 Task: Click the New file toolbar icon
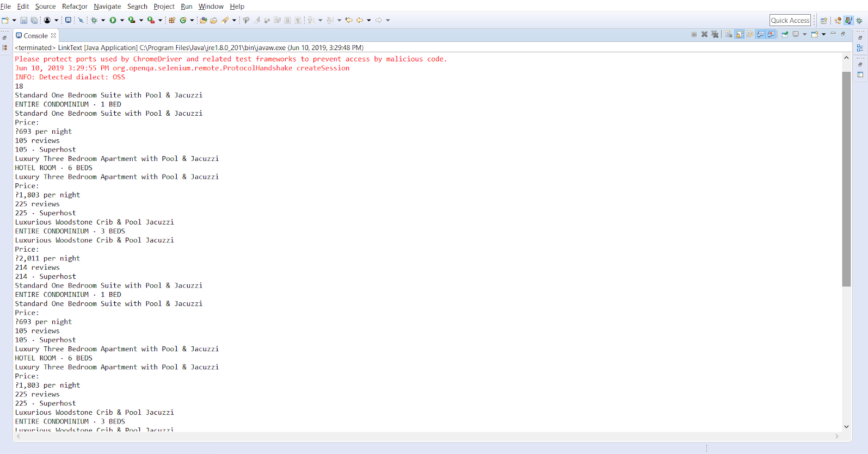5,20
